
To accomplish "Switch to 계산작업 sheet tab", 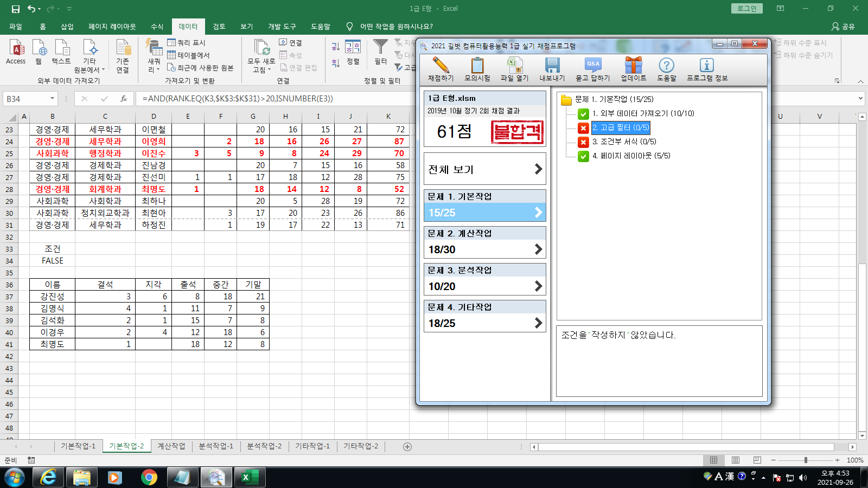I will (171, 446).
